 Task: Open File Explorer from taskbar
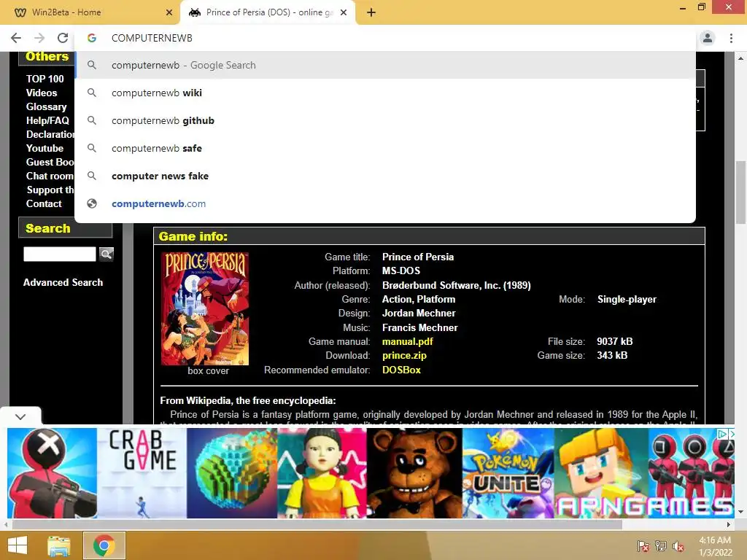pos(59,545)
